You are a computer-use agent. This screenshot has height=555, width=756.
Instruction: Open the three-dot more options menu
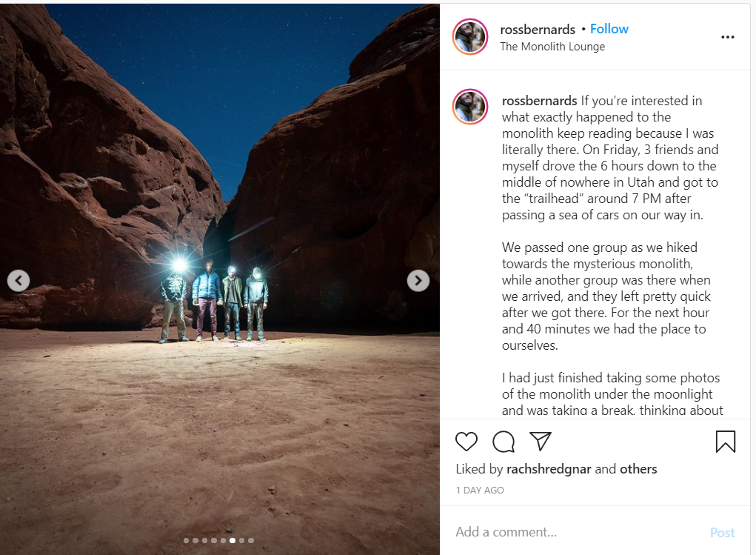[x=728, y=37]
